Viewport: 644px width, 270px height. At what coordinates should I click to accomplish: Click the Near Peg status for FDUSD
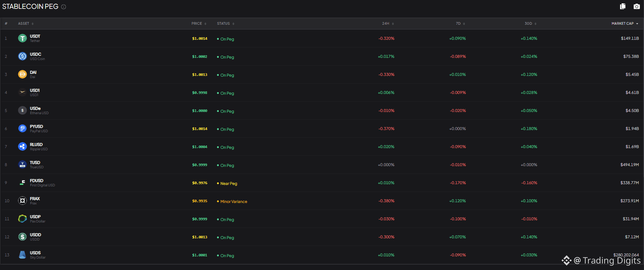[227, 183]
